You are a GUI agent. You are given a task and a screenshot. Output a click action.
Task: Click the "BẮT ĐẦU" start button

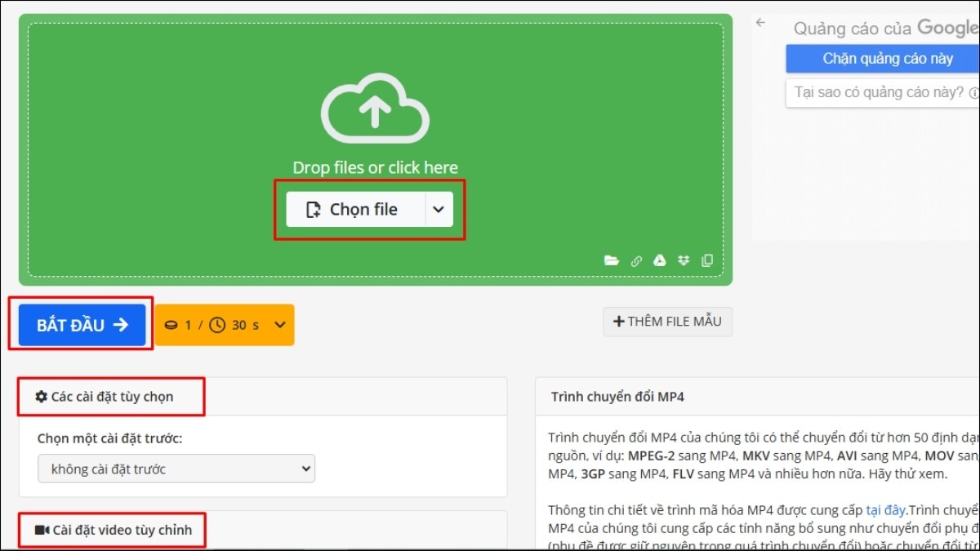coord(82,325)
